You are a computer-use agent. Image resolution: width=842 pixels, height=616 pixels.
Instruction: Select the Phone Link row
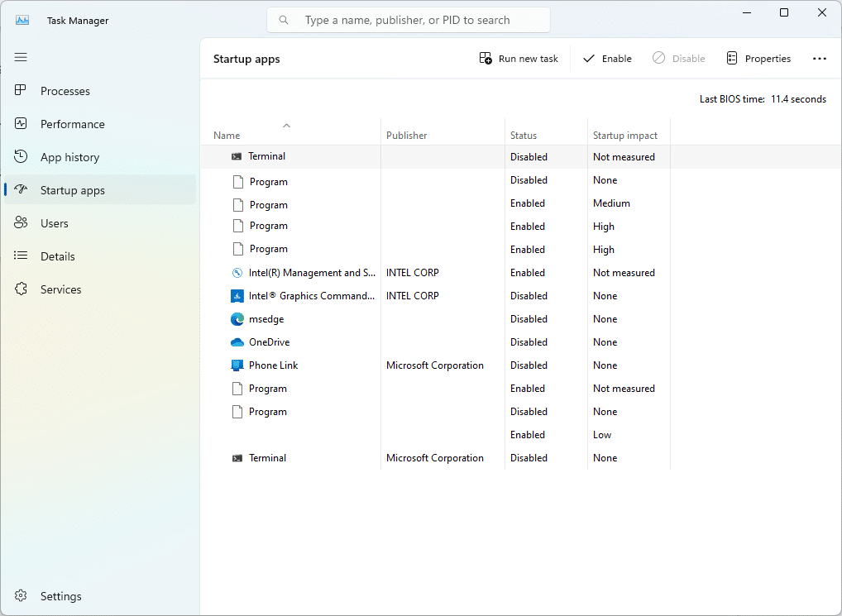(x=436, y=365)
